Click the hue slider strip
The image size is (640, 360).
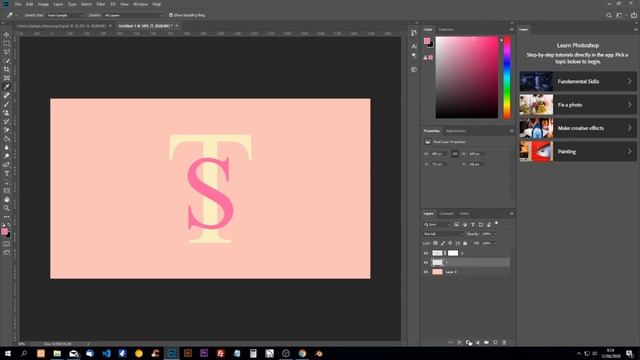pyautogui.click(x=507, y=78)
